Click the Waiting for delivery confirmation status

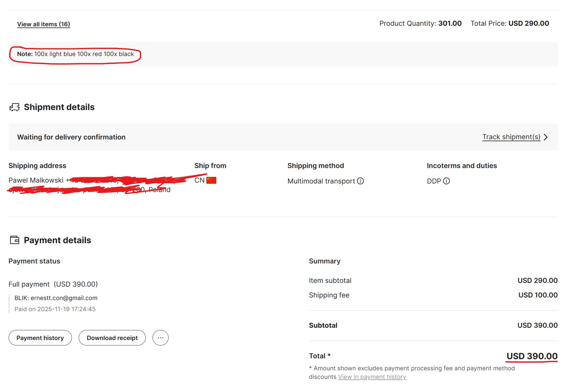71,137
